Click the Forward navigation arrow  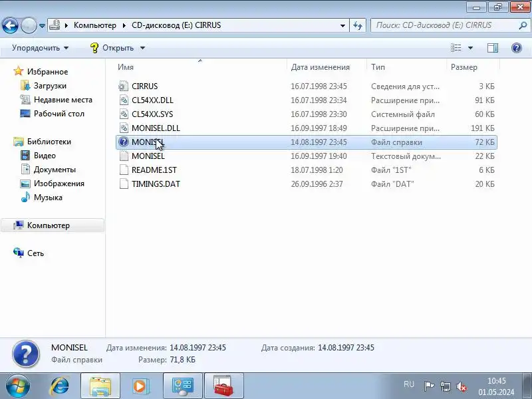click(29, 25)
